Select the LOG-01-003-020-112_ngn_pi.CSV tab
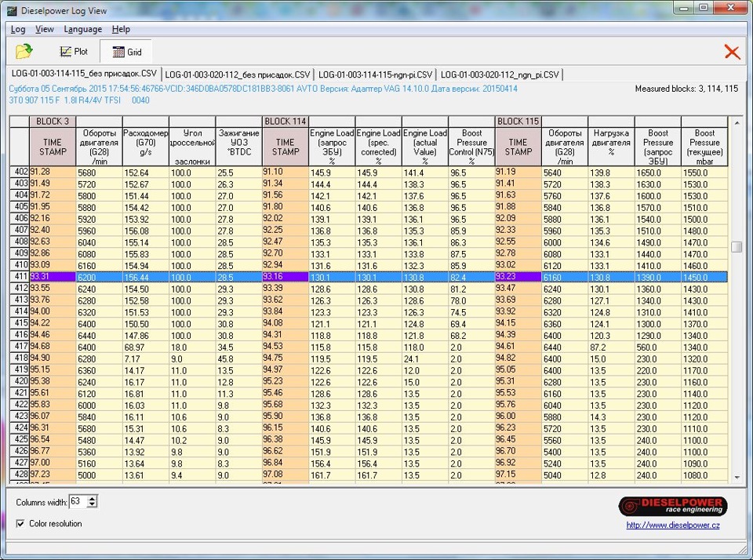Screen dimensions: 753x560 point(500,75)
